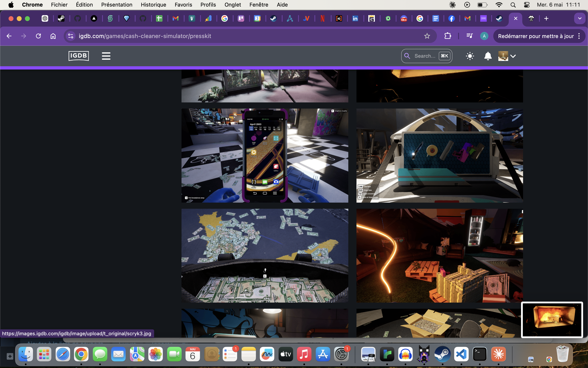The image size is (588, 368).
Task: Expand the user profile dropdown chevron
Action: pos(513,56)
